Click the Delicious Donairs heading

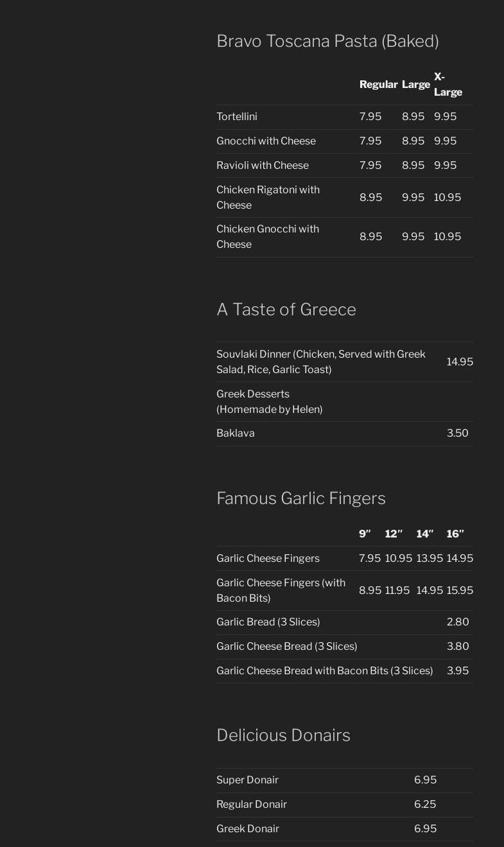click(283, 735)
